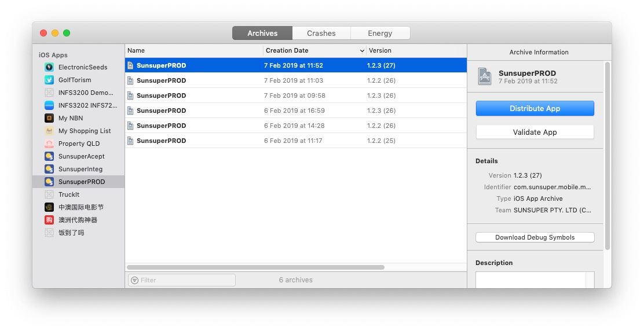
Task: Click into the Description text box
Action: (535, 279)
